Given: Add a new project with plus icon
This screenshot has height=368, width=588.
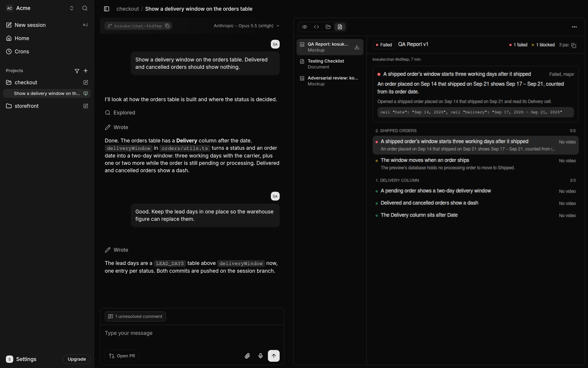Looking at the screenshot, I should pos(85,71).
